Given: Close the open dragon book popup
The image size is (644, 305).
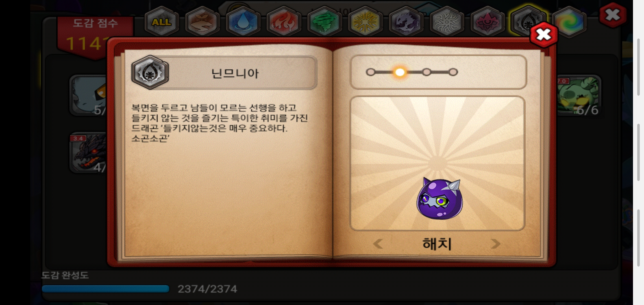Looking at the screenshot, I should coord(543,35).
